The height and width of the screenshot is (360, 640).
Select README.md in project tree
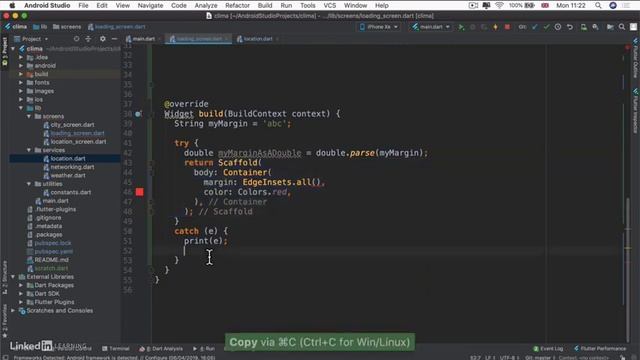click(x=51, y=260)
